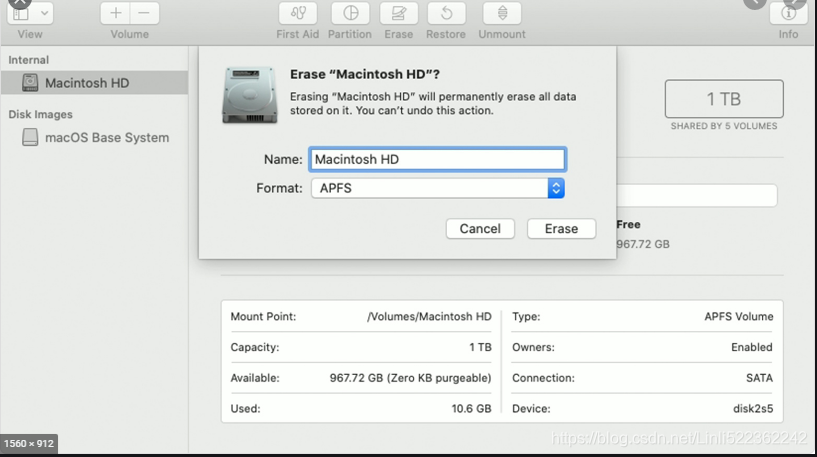Viewport: 817px width, 457px height.
Task: Cancel the erase dialog
Action: point(480,229)
